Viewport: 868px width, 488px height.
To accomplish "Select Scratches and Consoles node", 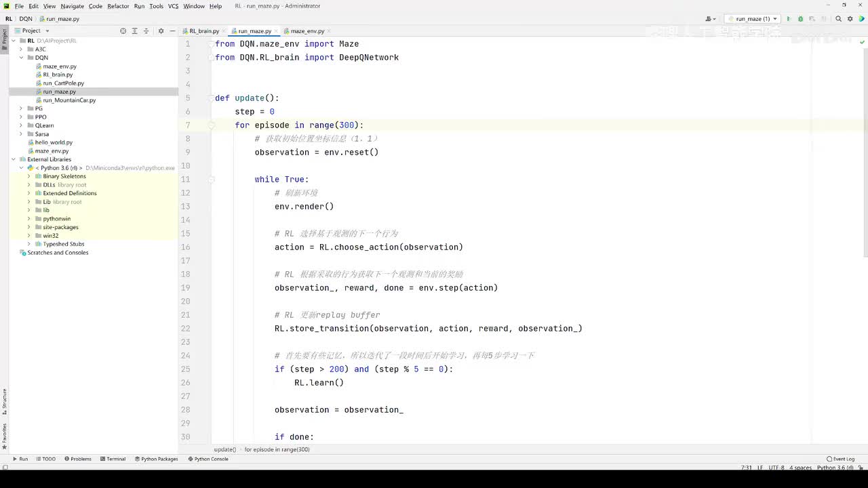I will (x=58, y=253).
